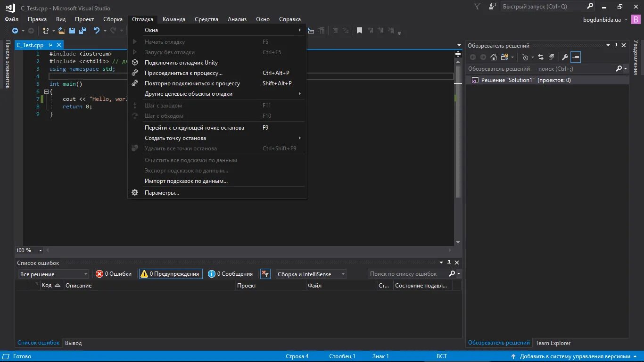Click the Open File folder toolbar icon

[x=62, y=31]
